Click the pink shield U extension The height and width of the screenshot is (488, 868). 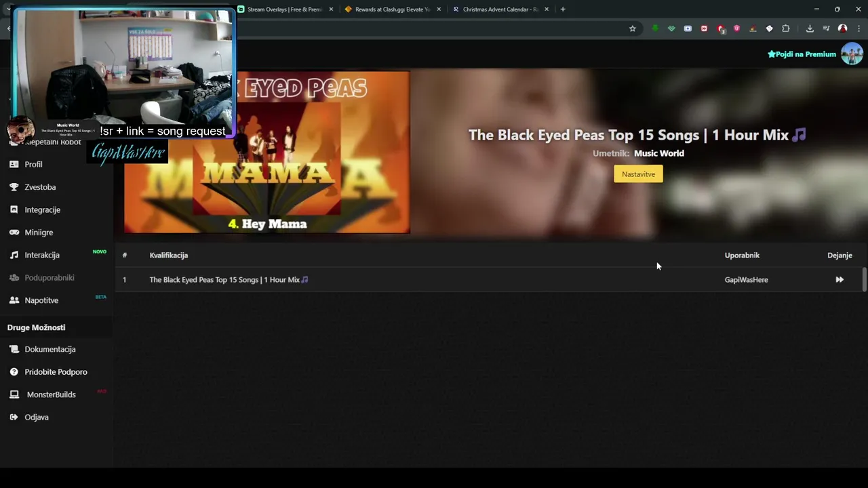click(x=736, y=28)
